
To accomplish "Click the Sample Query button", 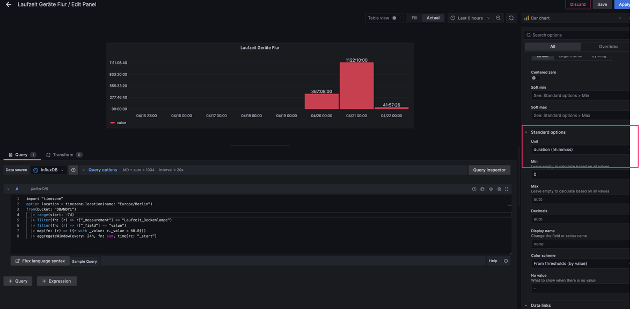I will (x=84, y=262).
